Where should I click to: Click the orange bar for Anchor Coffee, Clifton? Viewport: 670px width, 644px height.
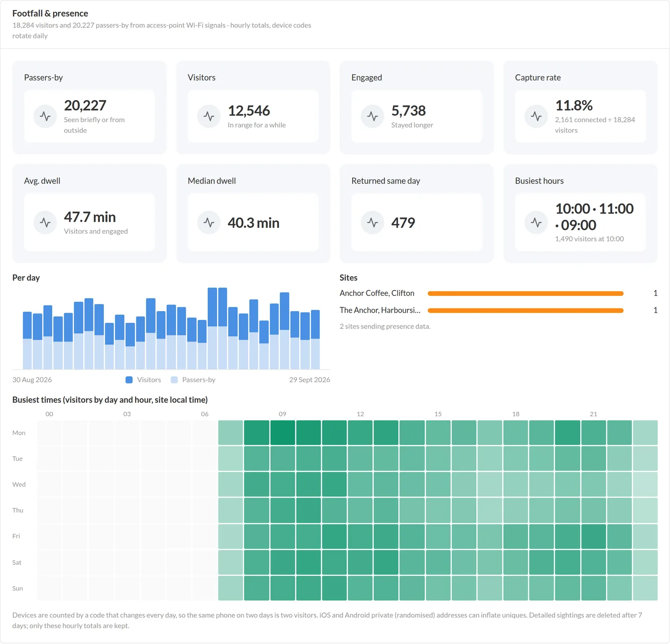point(525,294)
